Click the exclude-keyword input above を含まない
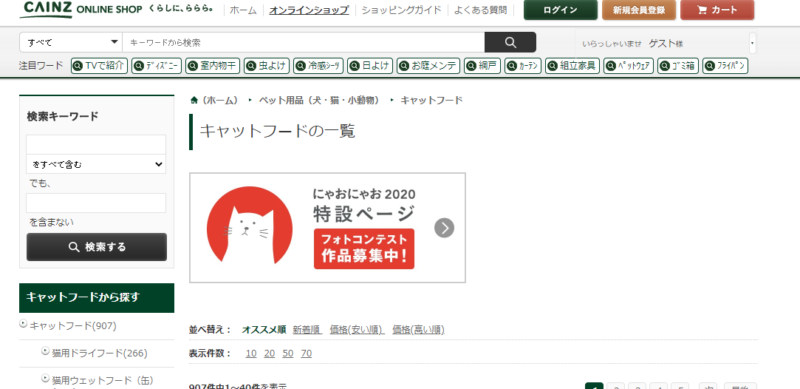Image resolution: width=800 pixels, height=389 pixels. 96,203
